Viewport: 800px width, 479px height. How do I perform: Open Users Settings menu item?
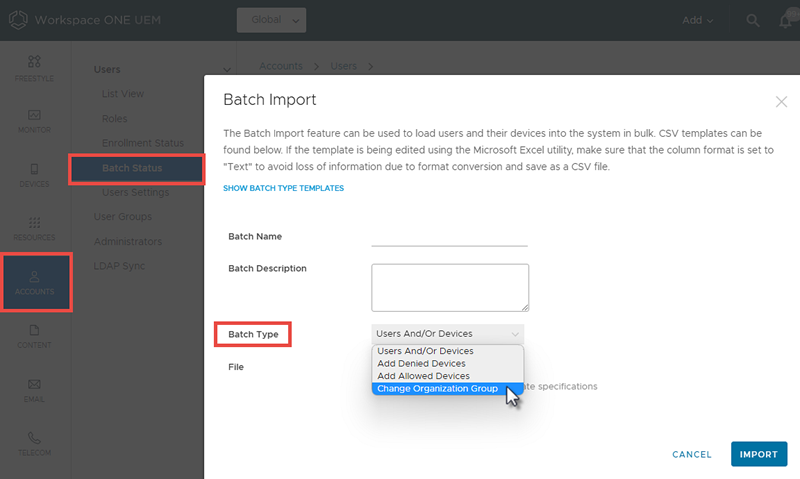(x=135, y=192)
